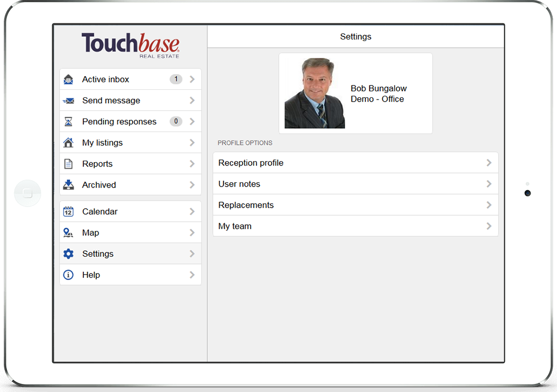This screenshot has height=392, width=557.
Task: Click the Help info icon
Action: [x=68, y=275]
